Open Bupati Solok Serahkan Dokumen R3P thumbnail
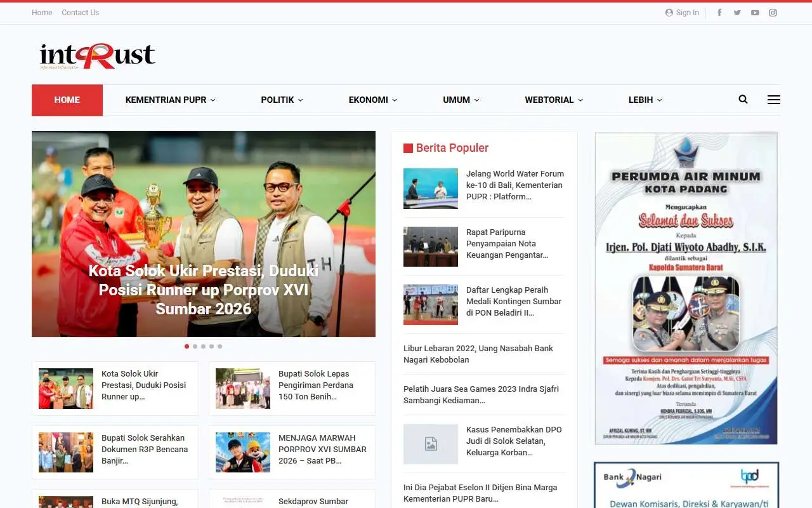This screenshot has height=508, width=812. click(x=66, y=453)
